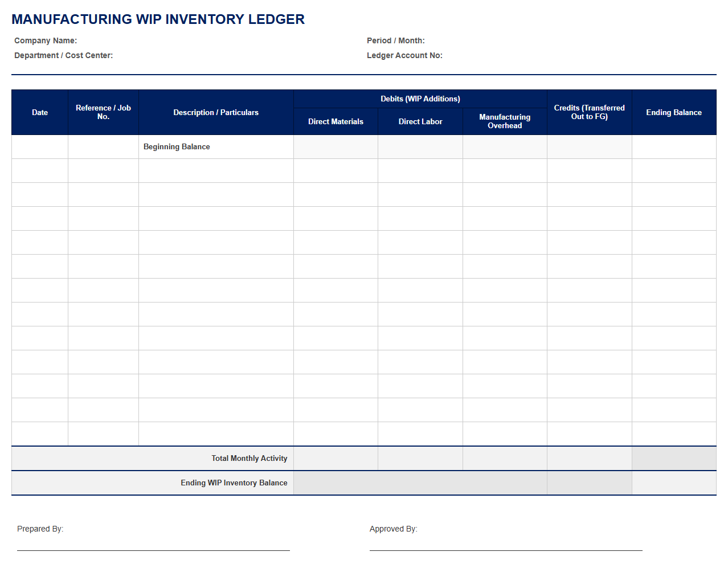Select the Debits (WIP Additions) header
The height and width of the screenshot is (568, 728).
pos(420,99)
